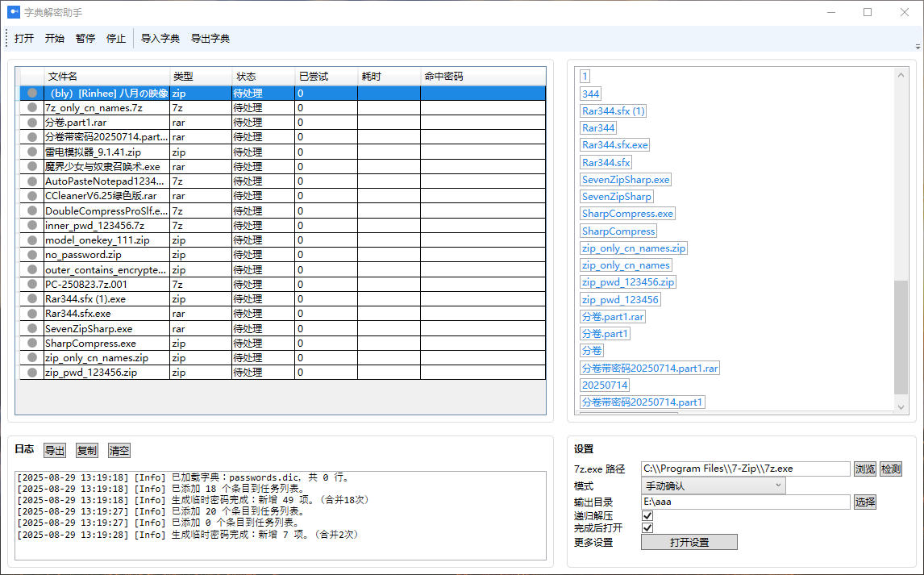Click 清空 button to clear log

pos(119,450)
